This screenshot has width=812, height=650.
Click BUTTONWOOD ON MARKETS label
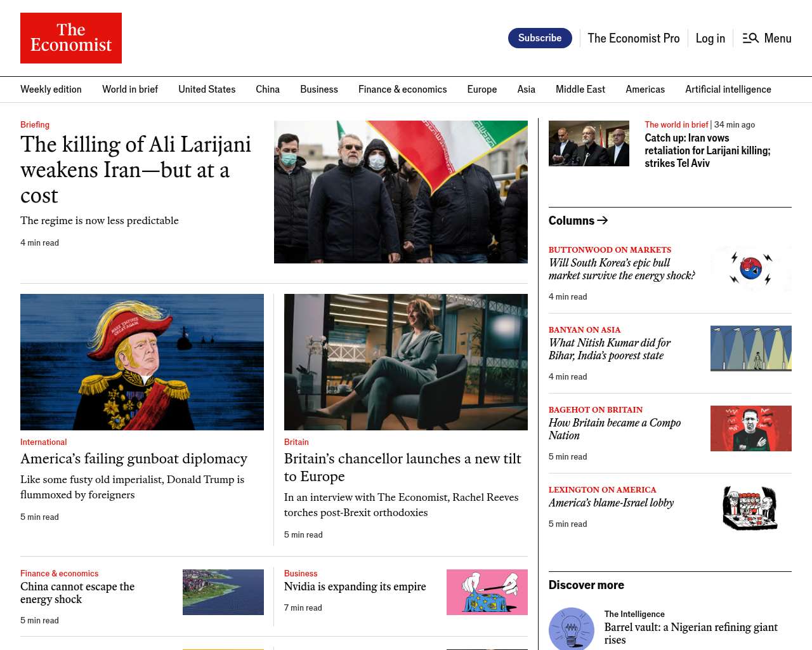click(610, 250)
